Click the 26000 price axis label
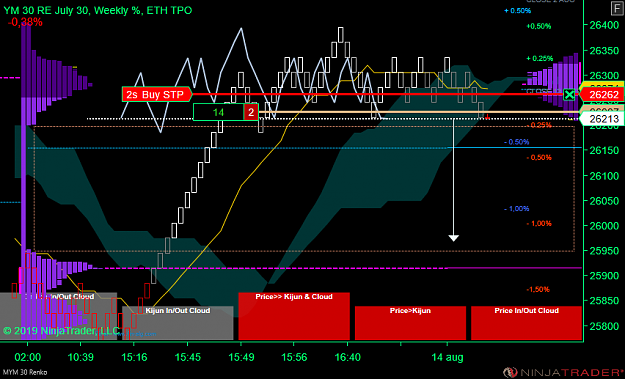 click(x=604, y=226)
